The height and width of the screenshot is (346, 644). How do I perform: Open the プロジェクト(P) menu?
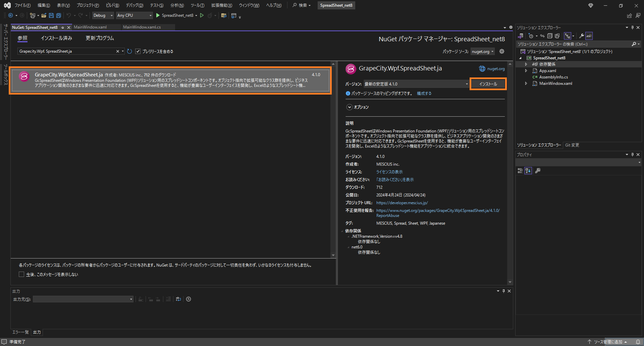pos(88,5)
